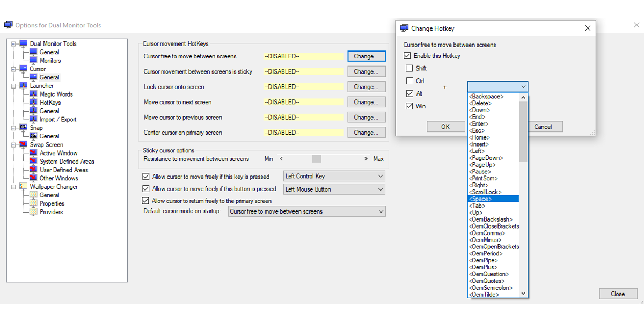Click key list scrollbar down arrow
The image size is (644, 322).
[x=524, y=294]
